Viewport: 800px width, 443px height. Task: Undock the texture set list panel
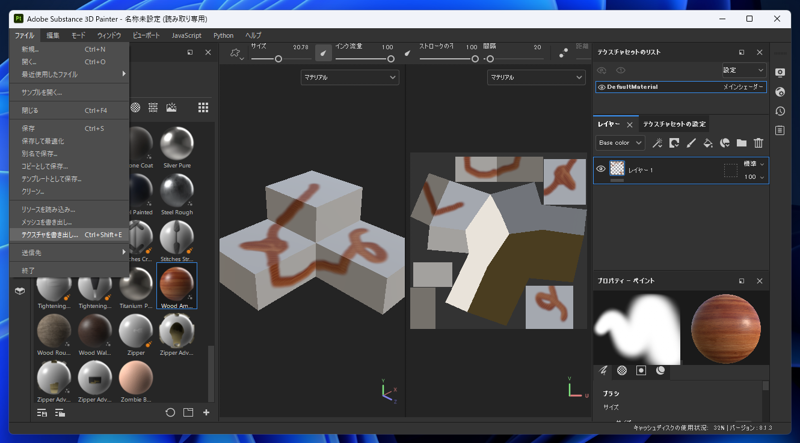(741, 52)
